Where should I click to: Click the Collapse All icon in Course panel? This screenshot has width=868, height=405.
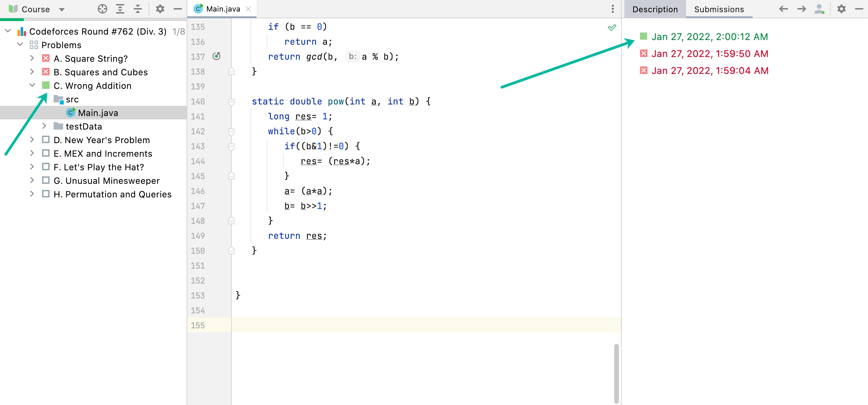[137, 9]
